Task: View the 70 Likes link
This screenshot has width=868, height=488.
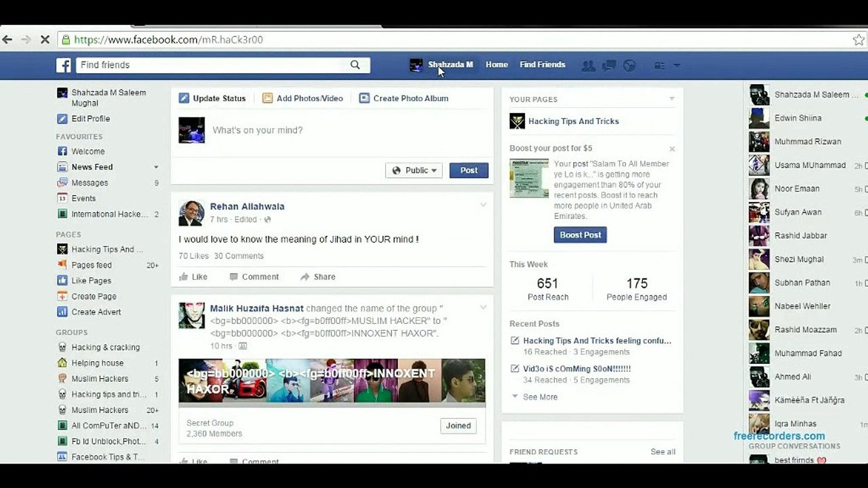Action: [x=194, y=256]
